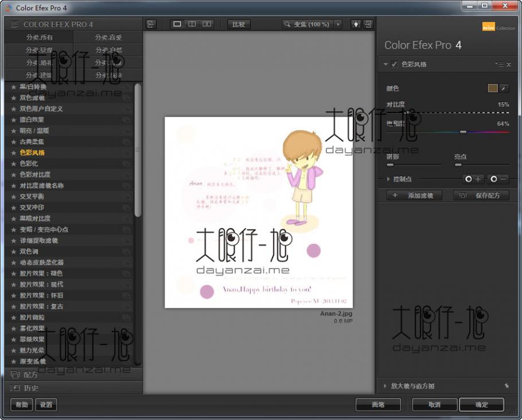
Task: Click the 画笔 brush button
Action: 378,405
